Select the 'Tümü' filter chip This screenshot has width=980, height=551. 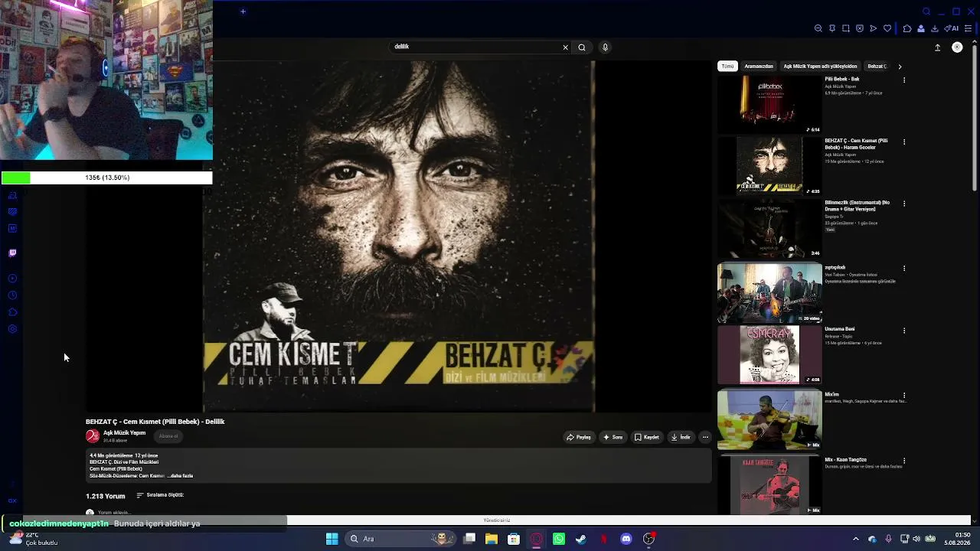click(727, 66)
